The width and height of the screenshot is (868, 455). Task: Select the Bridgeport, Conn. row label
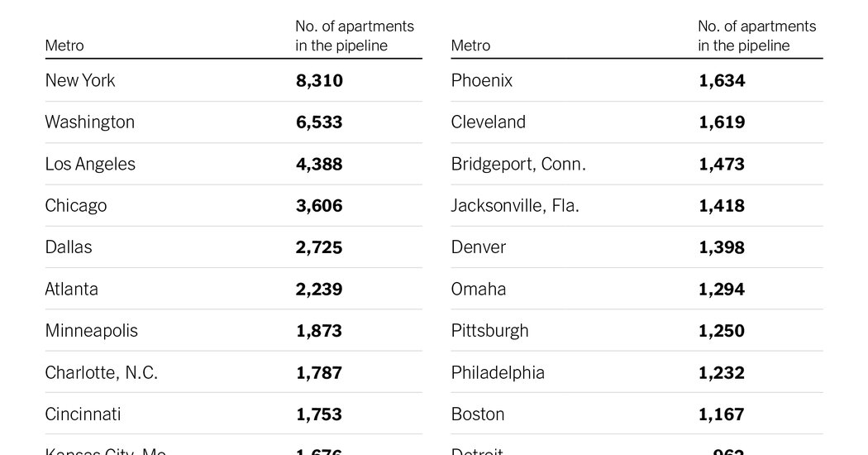[518, 164]
